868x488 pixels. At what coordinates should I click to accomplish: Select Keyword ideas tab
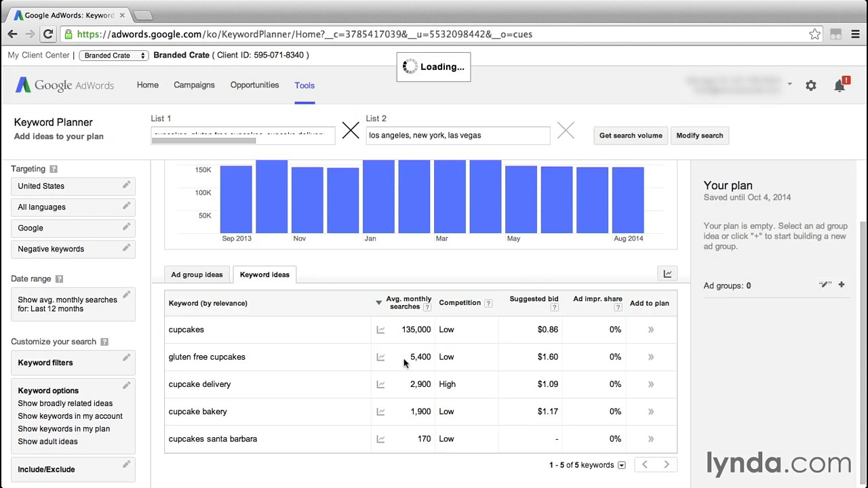[x=264, y=274]
